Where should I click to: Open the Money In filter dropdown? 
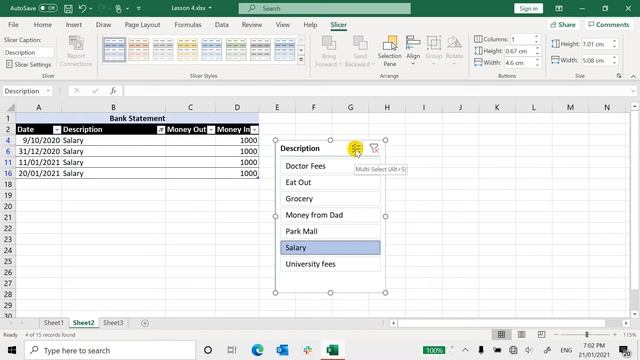(x=254, y=130)
